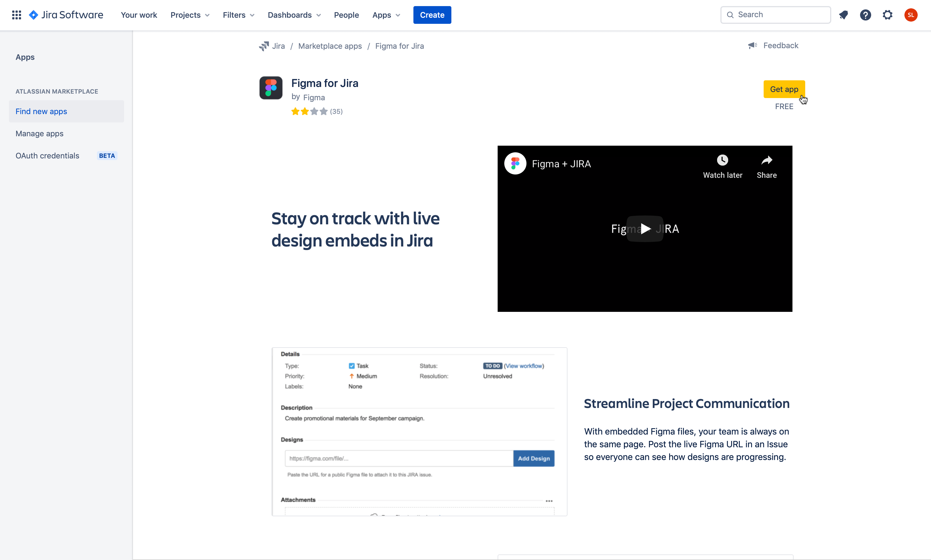
Task: Click the BETA badge beside OAuth credentials
Action: pos(107,156)
